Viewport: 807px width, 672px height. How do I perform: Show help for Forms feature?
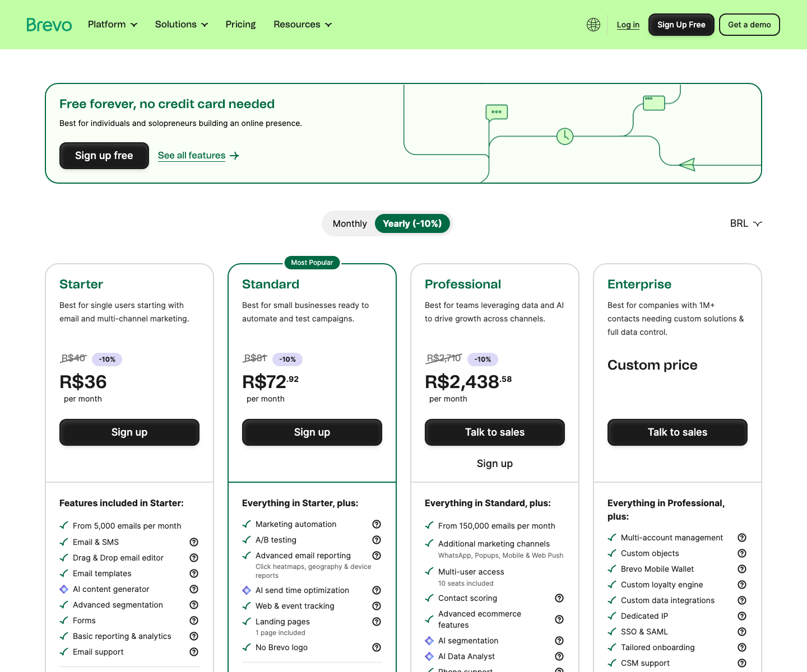click(x=194, y=620)
